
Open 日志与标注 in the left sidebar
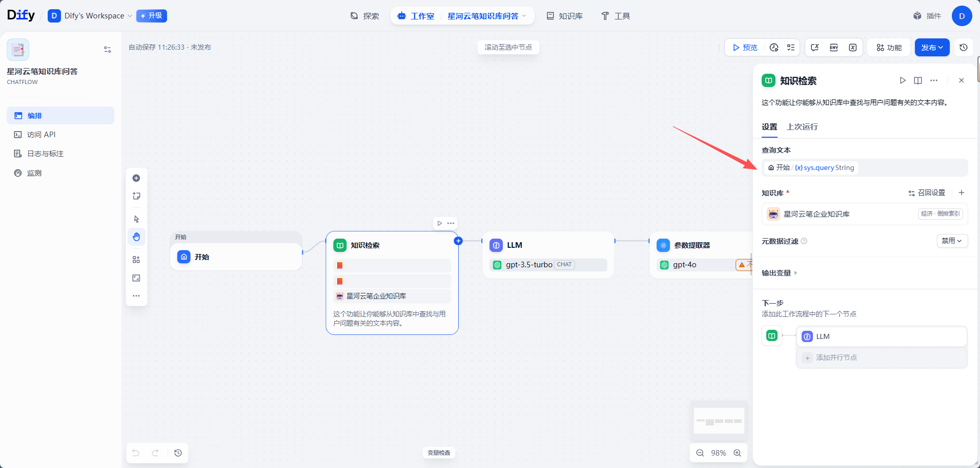coord(60,154)
